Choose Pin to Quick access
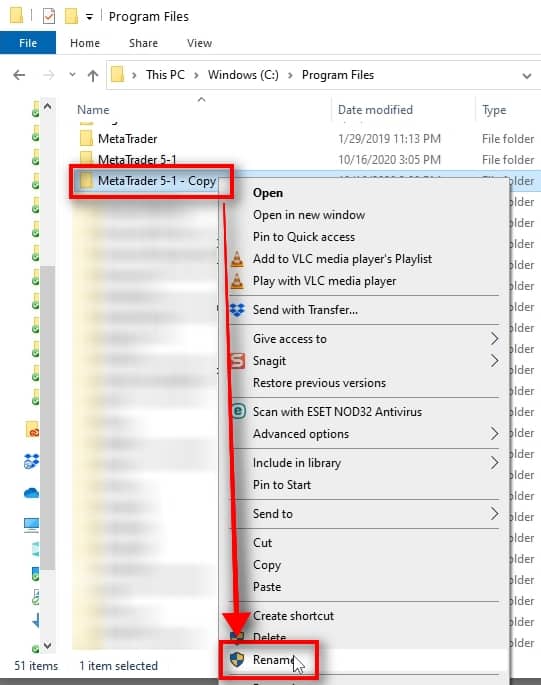The width and height of the screenshot is (541, 685). pyautogui.click(x=304, y=237)
